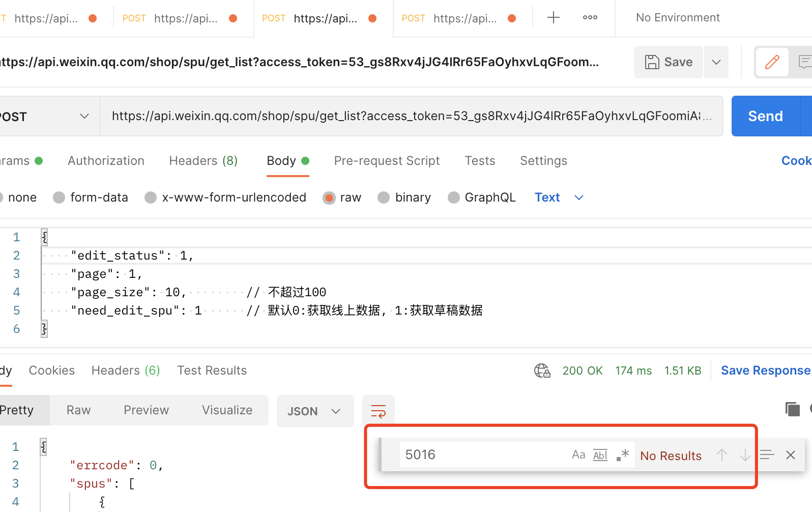Open the No Environment selector

(678, 18)
